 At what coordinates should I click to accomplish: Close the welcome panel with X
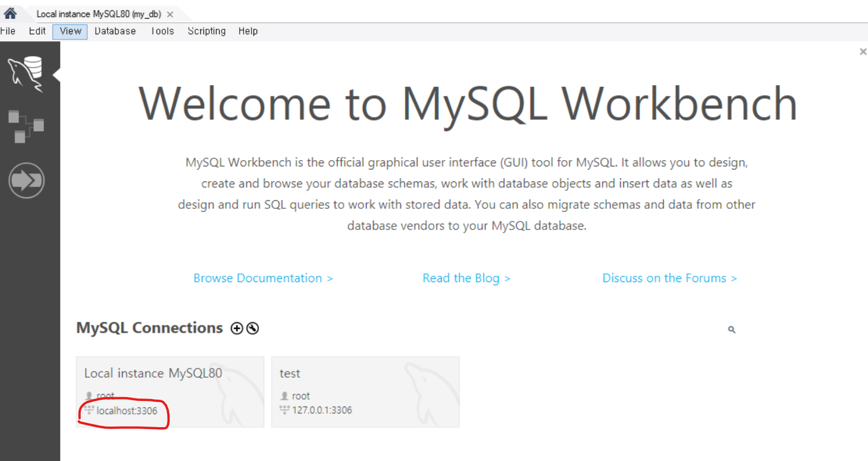(863, 52)
